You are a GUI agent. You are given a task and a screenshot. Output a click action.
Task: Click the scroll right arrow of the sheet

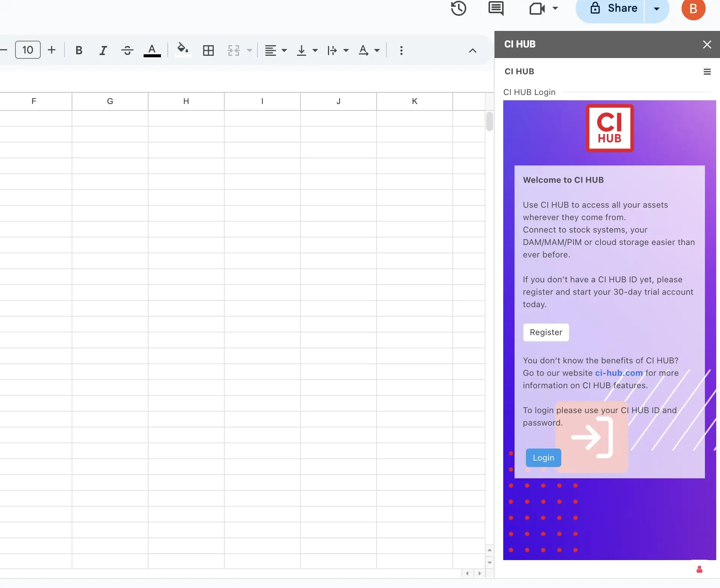pos(479,573)
